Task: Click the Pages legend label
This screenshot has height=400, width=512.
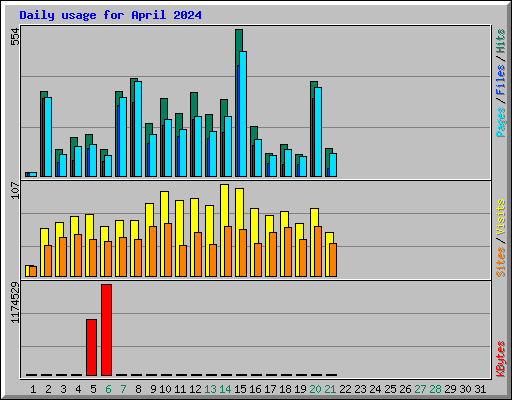Action: [x=500, y=122]
